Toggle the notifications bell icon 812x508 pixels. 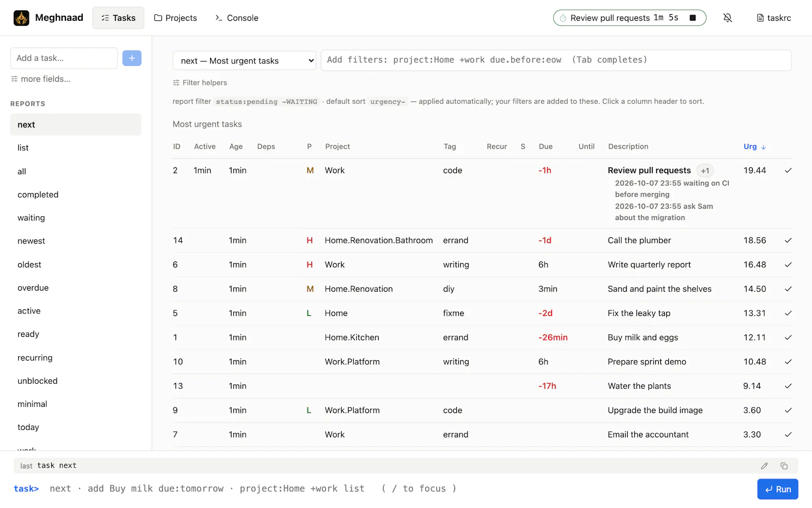[x=727, y=18]
